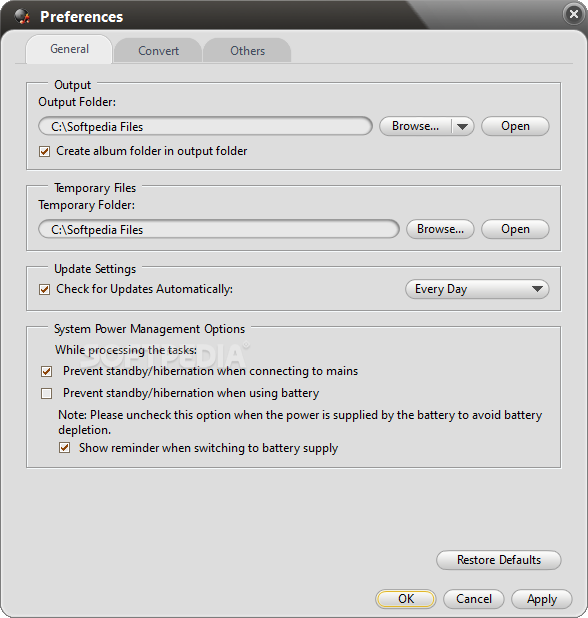Expand the Output Browse dropdown arrow

463,127
